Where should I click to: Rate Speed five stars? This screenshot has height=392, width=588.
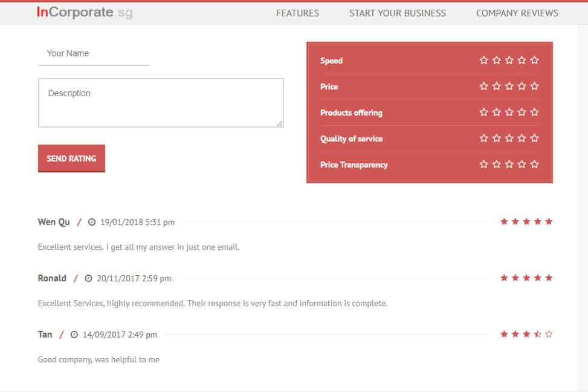click(x=535, y=60)
